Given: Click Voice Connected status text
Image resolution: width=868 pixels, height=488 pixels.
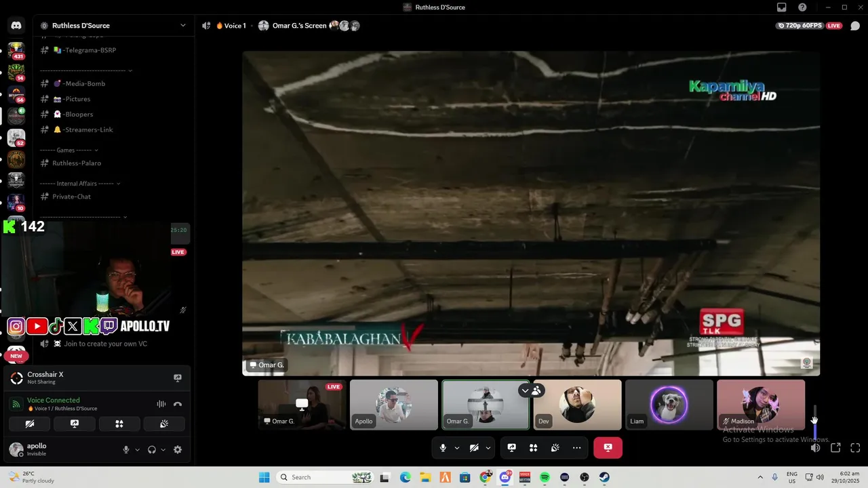Looking at the screenshot, I should (x=54, y=400).
